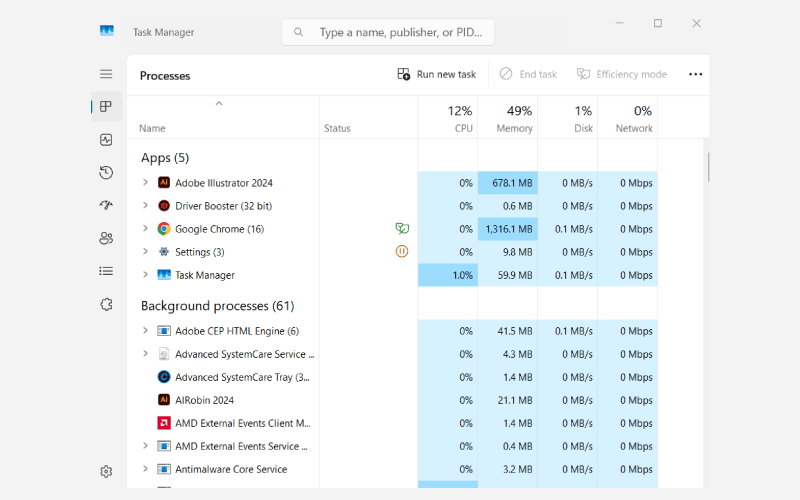Click the three-dot more options button
The height and width of the screenshot is (500, 800).
(695, 74)
